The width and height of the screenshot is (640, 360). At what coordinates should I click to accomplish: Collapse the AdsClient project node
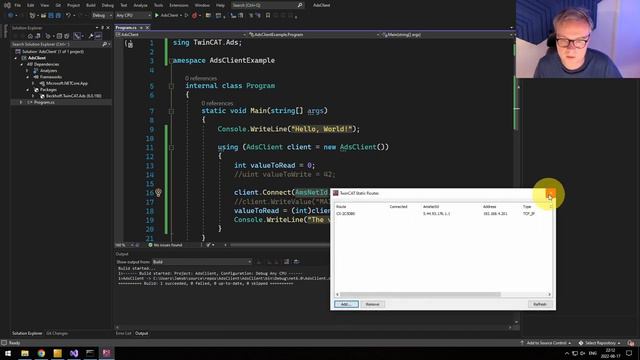coord(16,58)
